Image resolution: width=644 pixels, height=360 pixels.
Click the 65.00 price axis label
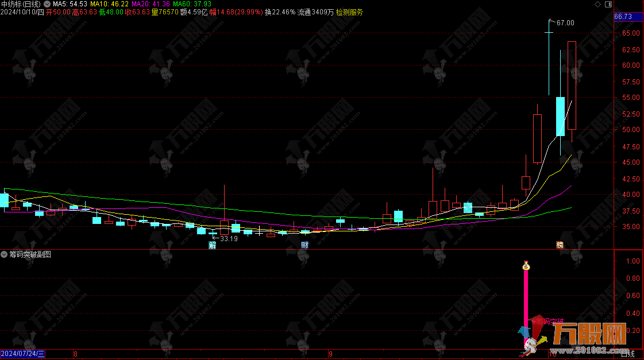pos(631,33)
